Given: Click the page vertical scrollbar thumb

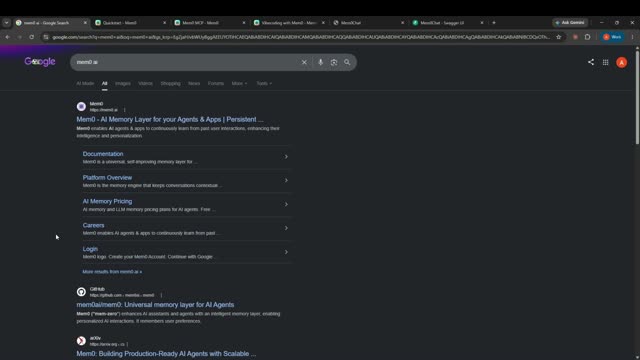Looking at the screenshot, I should 637,97.
